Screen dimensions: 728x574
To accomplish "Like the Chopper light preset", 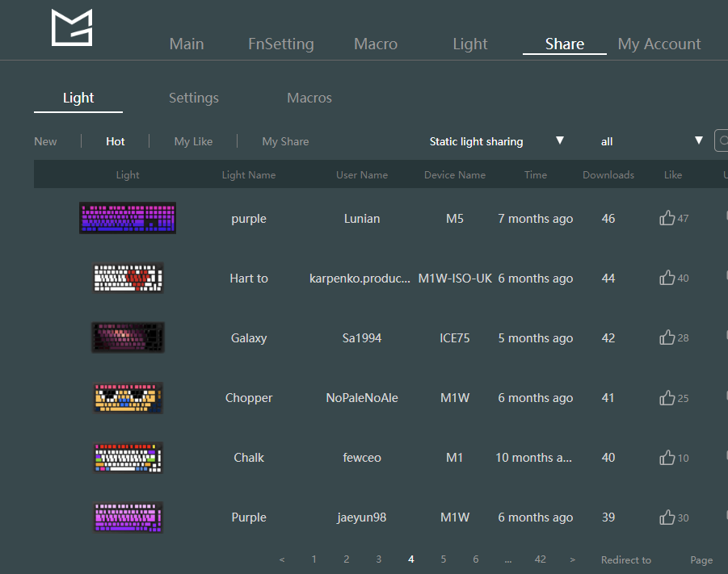I will pos(667,397).
